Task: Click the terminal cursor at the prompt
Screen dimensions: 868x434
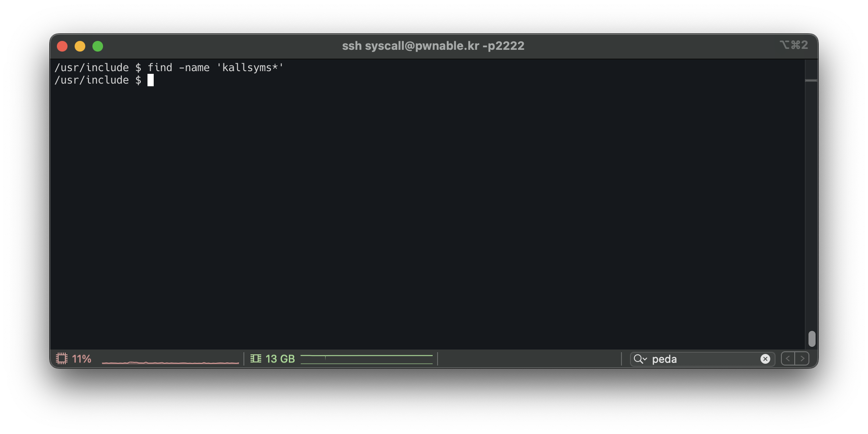Action: (x=151, y=80)
